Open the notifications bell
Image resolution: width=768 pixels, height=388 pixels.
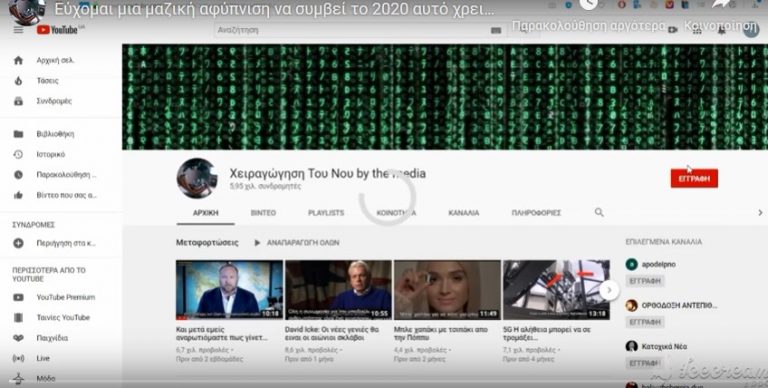point(722,30)
